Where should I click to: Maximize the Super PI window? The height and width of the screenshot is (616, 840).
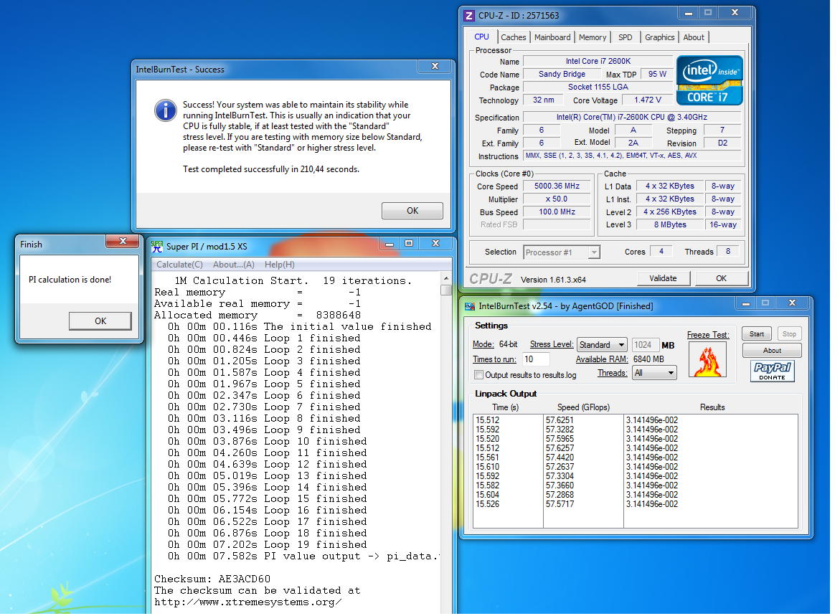click(x=409, y=244)
